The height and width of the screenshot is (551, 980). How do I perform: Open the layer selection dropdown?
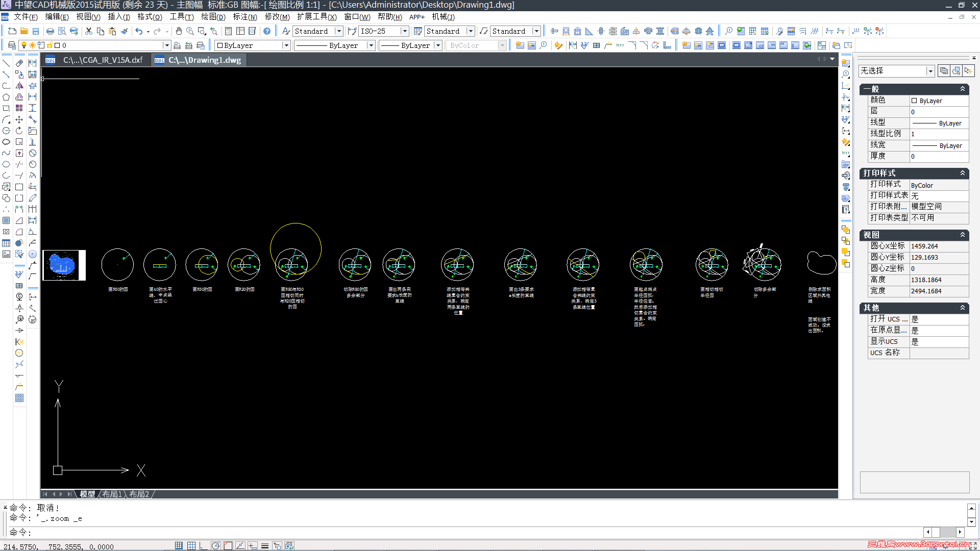[166, 45]
